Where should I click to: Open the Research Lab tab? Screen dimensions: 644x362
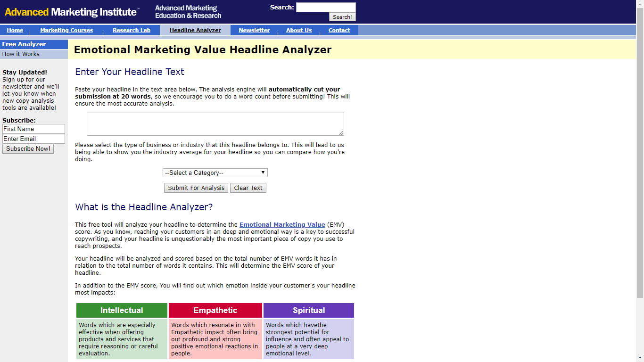point(132,30)
